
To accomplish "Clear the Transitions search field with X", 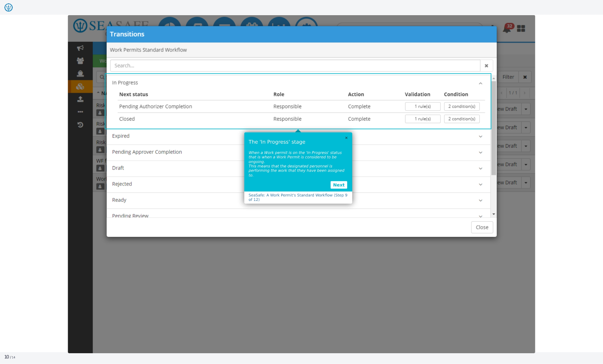I will [x=486, y=66].
